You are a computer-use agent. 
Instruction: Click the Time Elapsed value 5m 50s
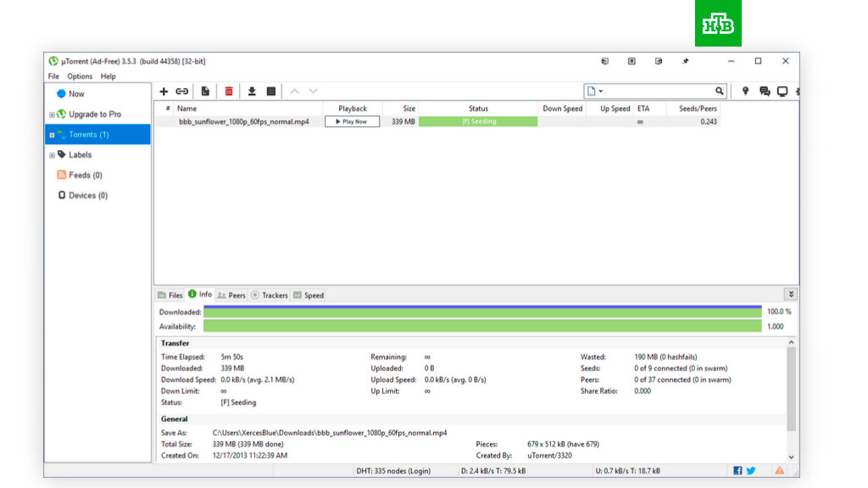tap(231, 357)
